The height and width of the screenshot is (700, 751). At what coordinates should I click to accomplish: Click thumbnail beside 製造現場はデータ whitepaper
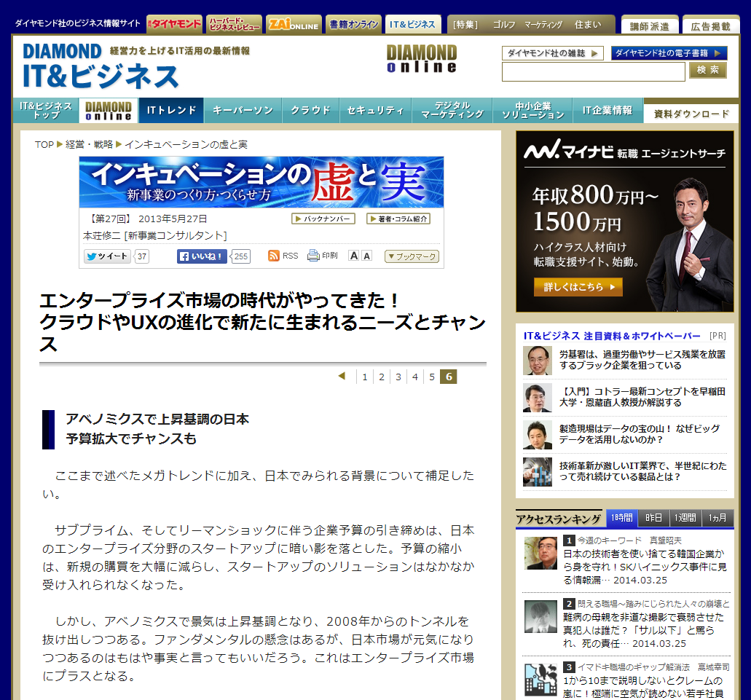(538, 436)
